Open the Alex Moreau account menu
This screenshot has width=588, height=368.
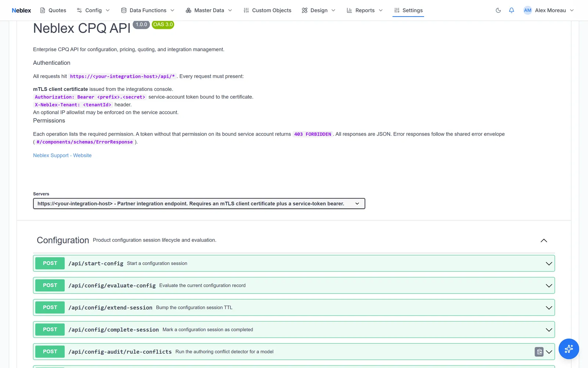tap(549, 10)
